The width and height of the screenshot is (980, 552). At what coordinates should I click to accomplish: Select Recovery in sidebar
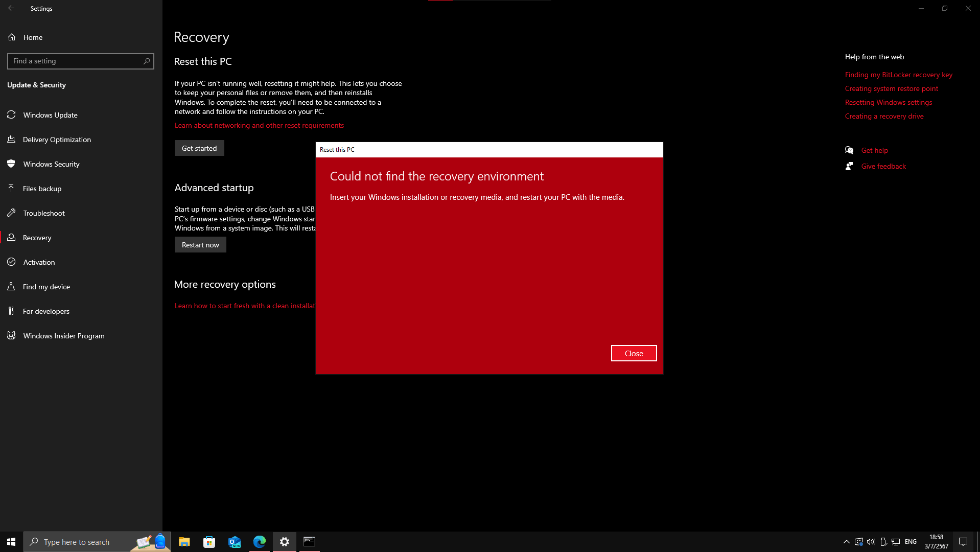click(81, 238)
